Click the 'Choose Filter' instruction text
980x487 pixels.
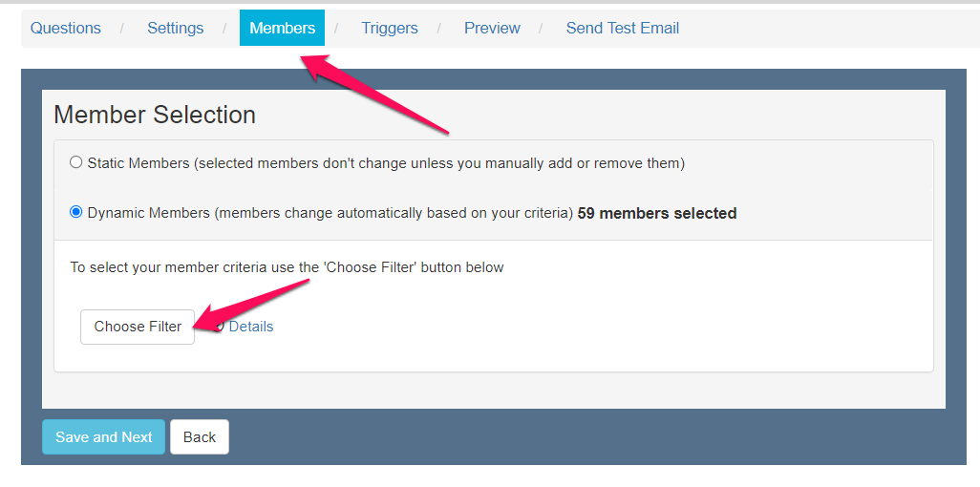[287, 267]
